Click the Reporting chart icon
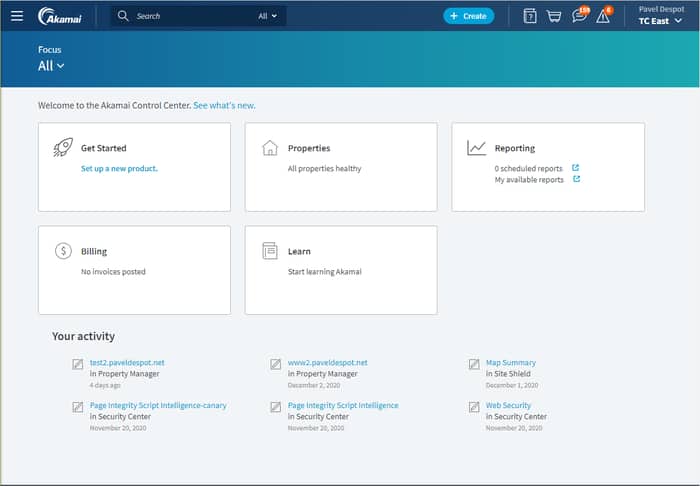Screen dimensions: 700x486 [x=476, y=148]
